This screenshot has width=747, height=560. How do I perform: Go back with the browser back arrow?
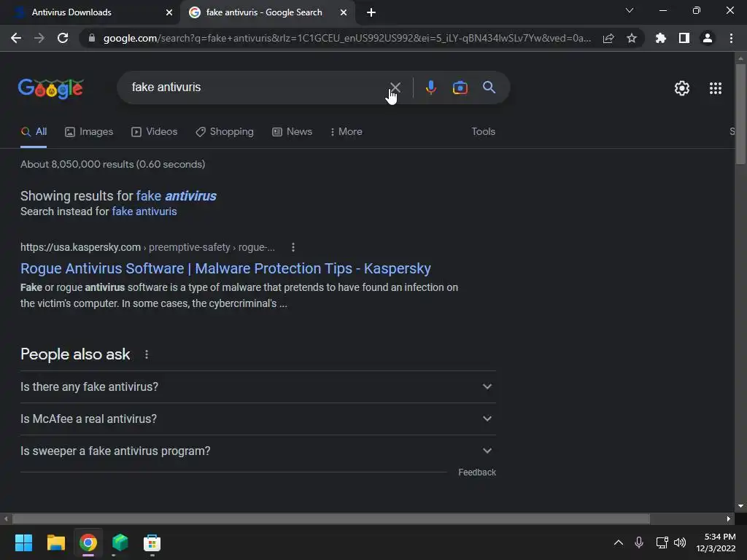click(x=16, y=38)
